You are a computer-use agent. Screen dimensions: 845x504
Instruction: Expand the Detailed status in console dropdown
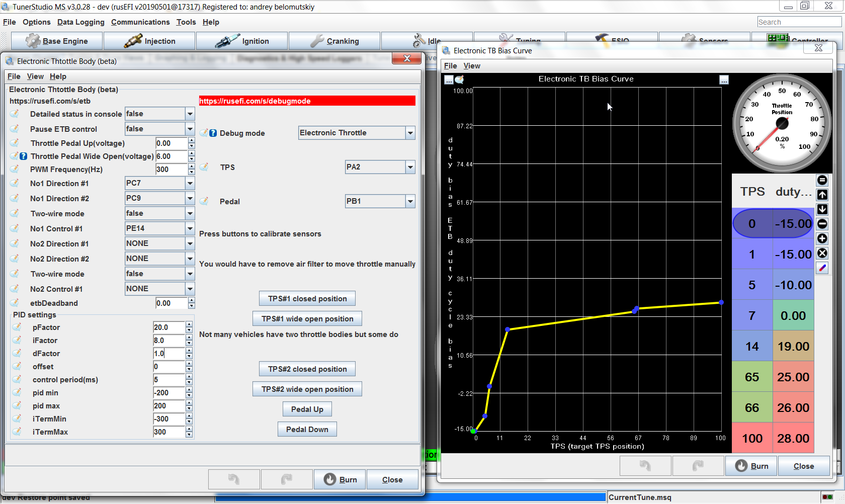tap(190, 114)
